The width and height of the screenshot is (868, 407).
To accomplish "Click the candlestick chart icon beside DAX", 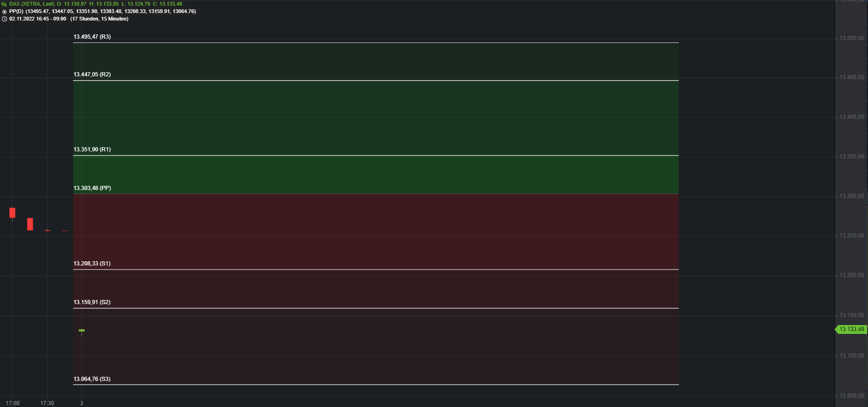I will (x=4, y=4).
